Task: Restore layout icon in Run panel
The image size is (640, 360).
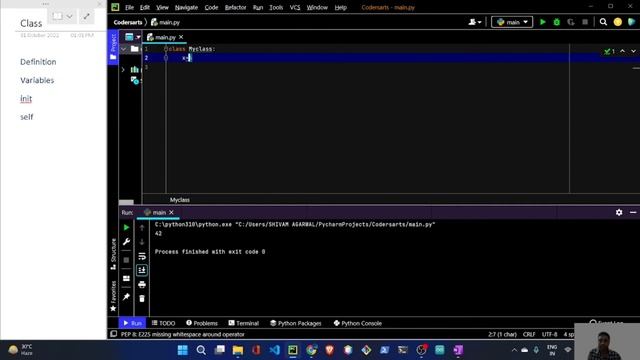Action: (126, 278)
